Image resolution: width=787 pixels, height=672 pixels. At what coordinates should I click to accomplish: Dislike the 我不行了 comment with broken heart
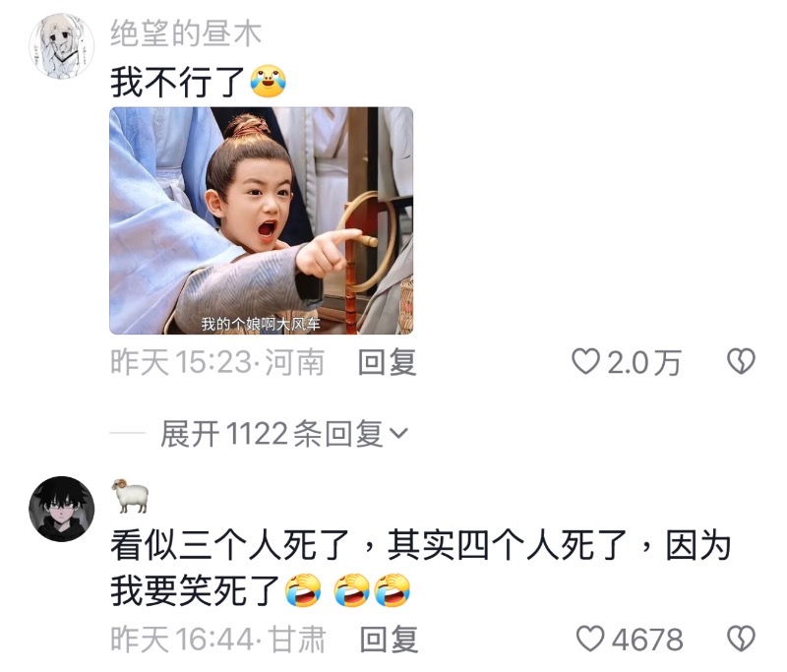741,361
